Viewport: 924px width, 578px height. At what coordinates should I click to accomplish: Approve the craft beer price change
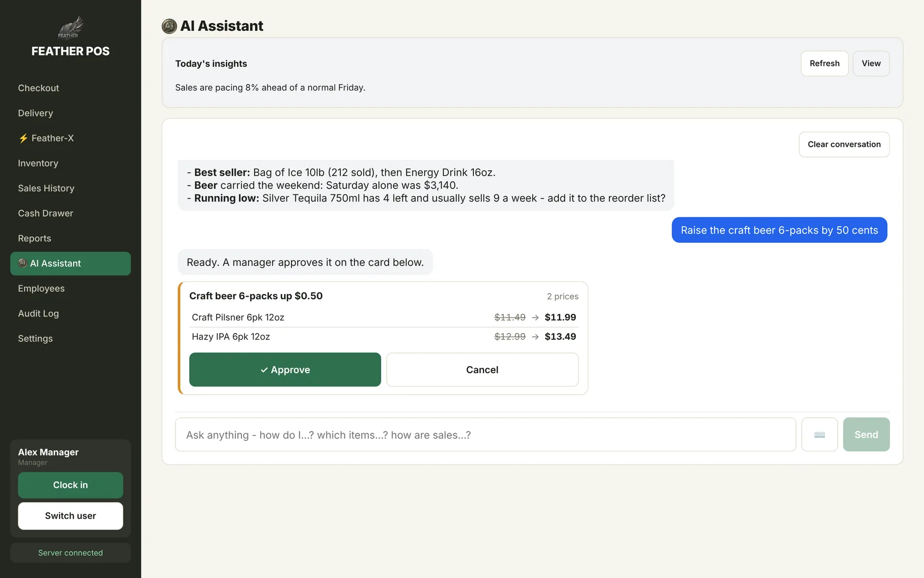pos(285,369)
